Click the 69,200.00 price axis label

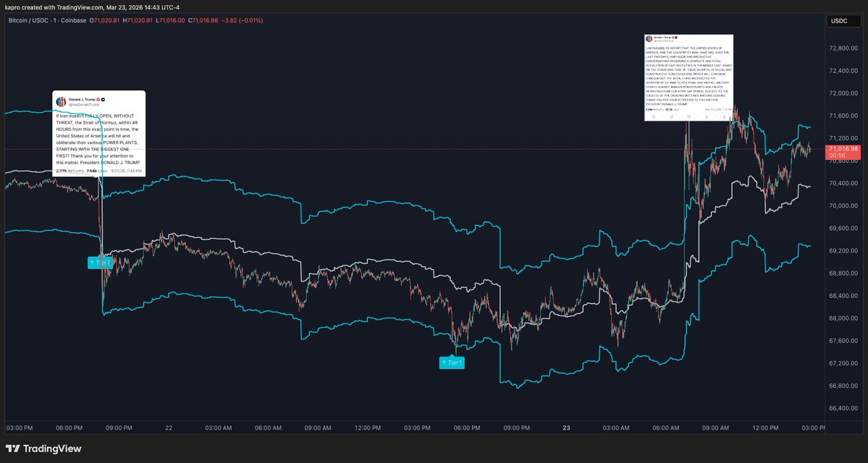(843, 250)
